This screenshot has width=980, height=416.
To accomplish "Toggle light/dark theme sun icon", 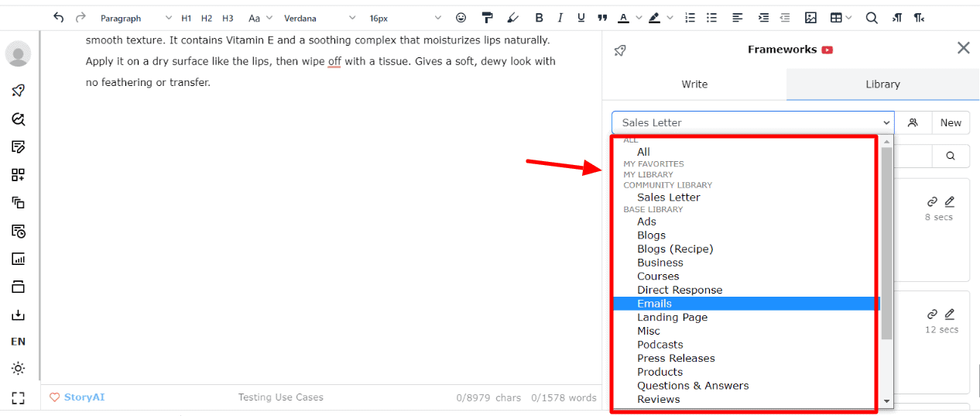I will pos(18,369).
